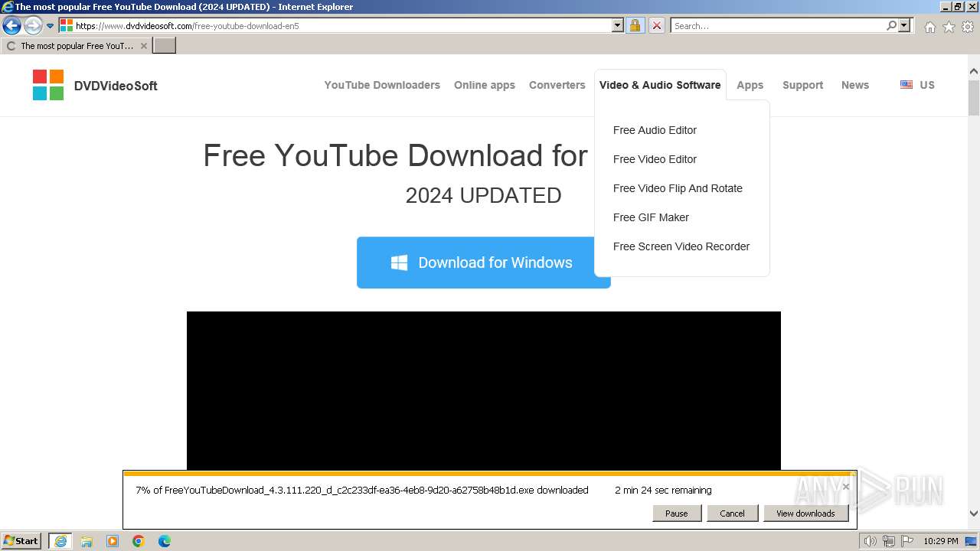Expand the address bar autocomplete dropdown

pyautogui.click(x=618, y=25)
